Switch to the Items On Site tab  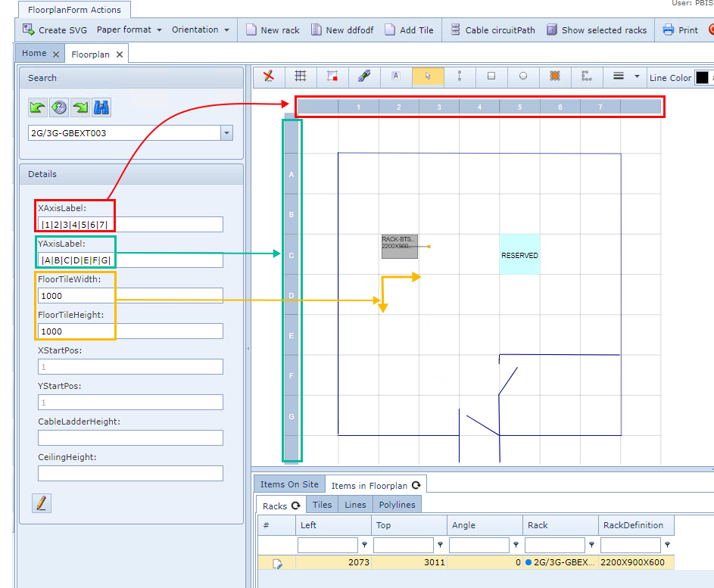click(289, 485)
